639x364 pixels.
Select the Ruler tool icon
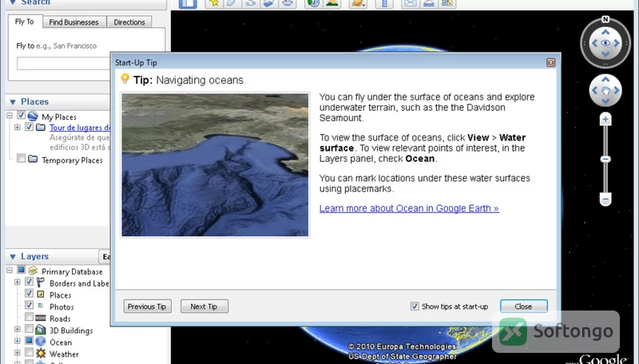(x=384, y=3)
